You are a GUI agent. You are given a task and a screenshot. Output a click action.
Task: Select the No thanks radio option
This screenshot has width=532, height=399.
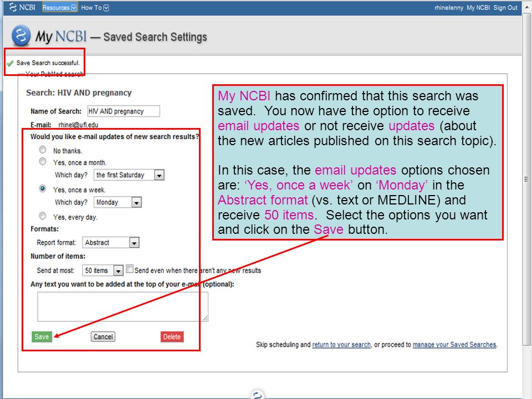pos(43,150)
